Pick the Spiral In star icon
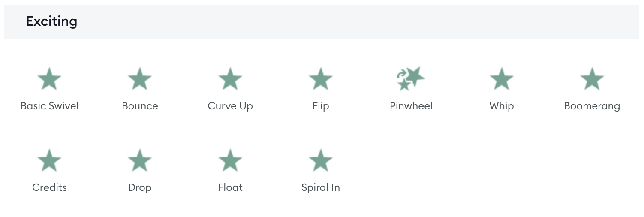The height and width of the screenshot is (217, 644). coord(321,160)
